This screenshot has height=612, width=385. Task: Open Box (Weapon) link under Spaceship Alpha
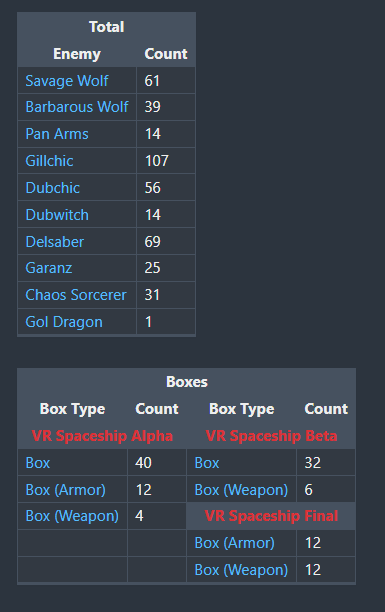click(72, 516)
